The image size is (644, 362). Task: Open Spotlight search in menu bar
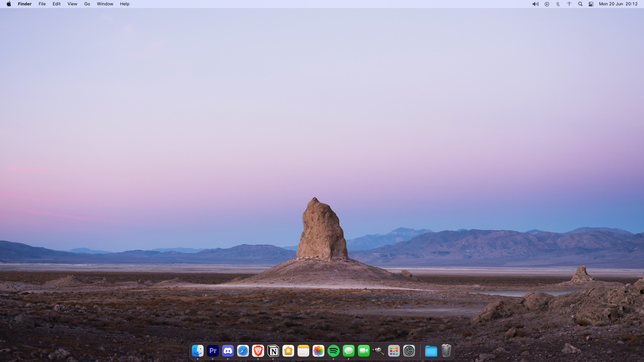point(580,4)
